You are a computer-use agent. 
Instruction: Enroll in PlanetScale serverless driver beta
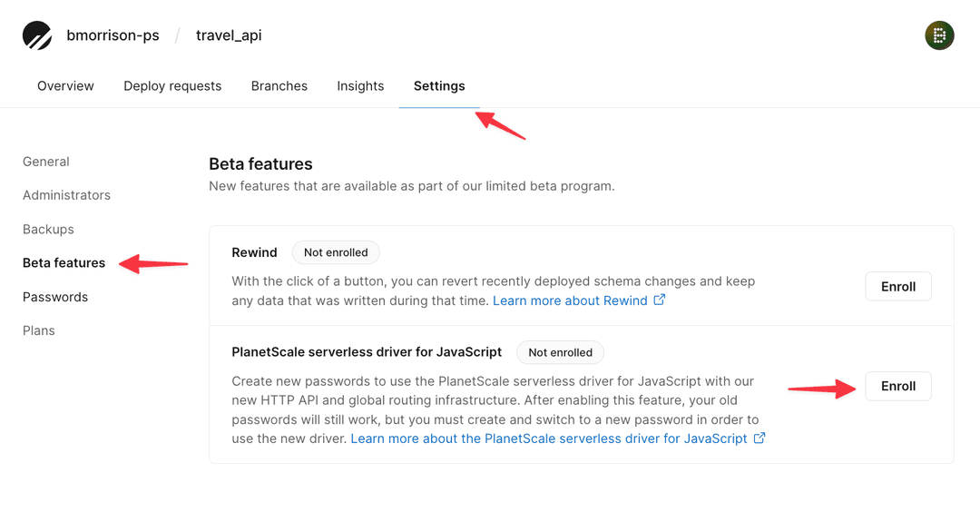pos(897,386)
